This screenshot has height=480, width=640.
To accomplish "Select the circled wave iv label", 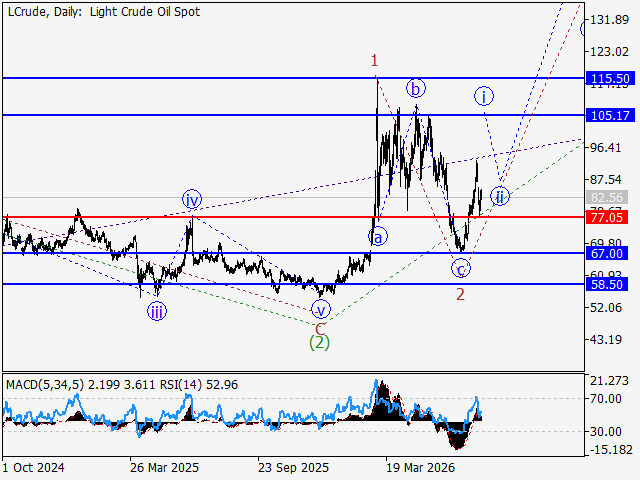I will click(192, 200).
